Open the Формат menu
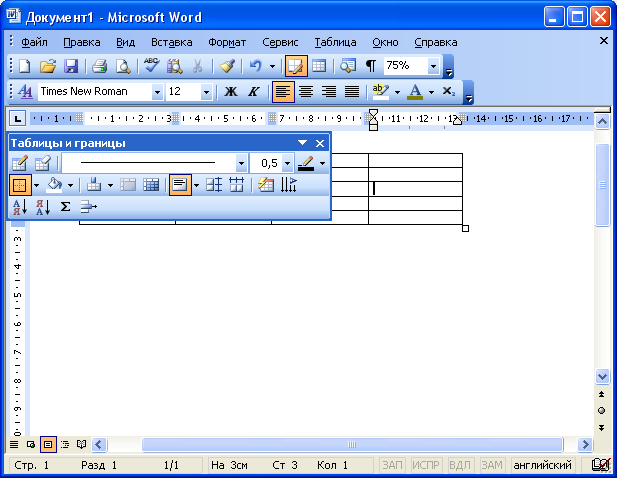 [227, 42]
